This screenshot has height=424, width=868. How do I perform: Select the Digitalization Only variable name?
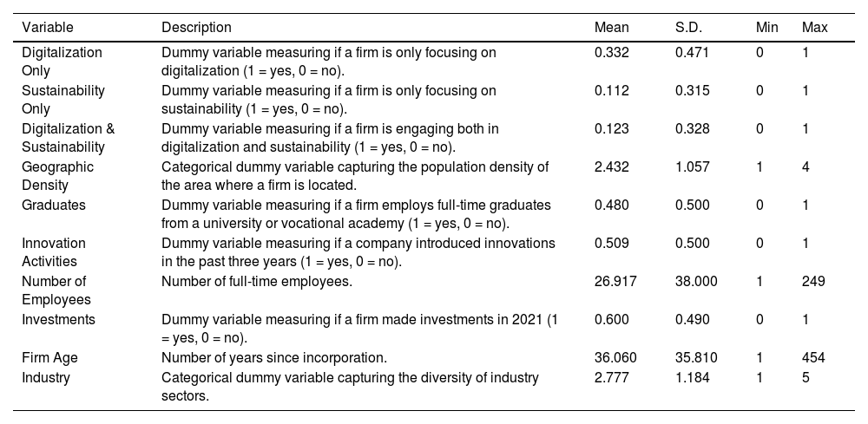[x=62, y=62]
